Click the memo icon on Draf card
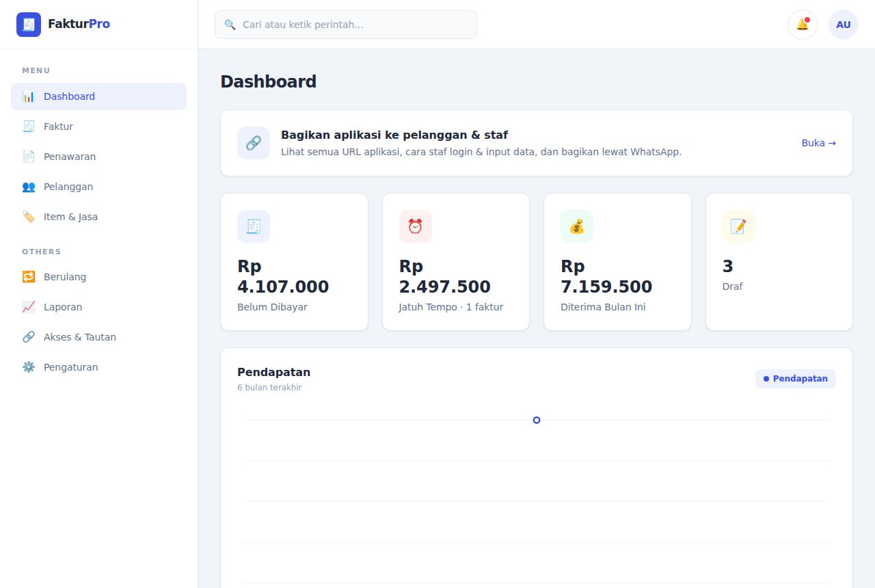 coord(739,226)
